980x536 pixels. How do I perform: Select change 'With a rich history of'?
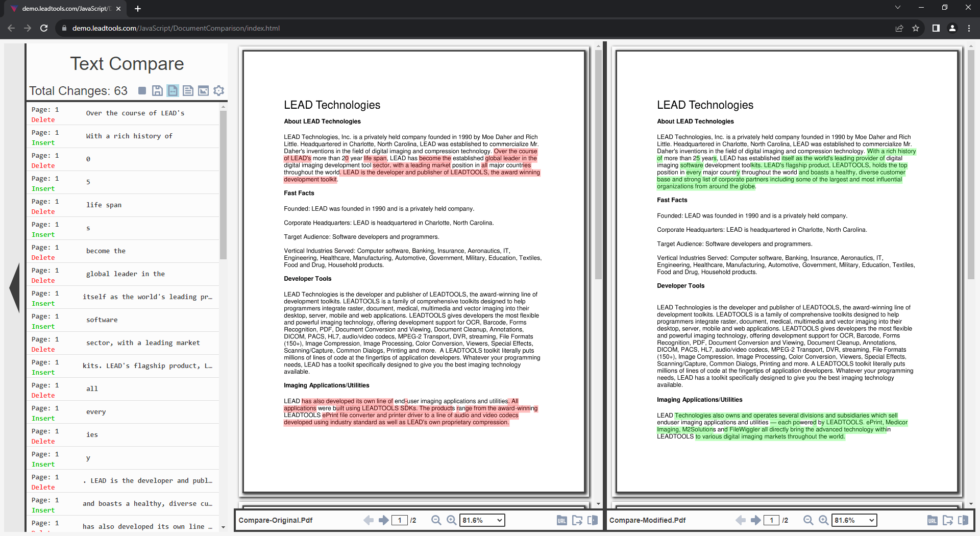(123, 136)
